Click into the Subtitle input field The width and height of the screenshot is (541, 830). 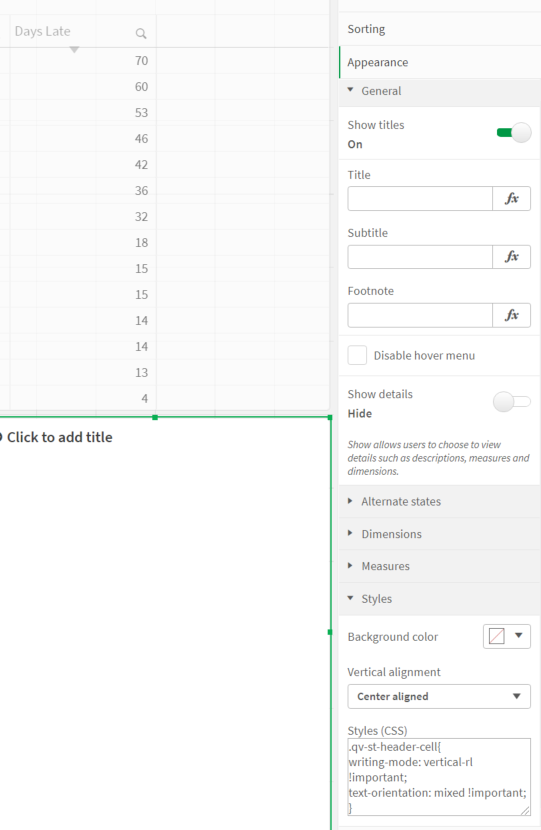420,257
